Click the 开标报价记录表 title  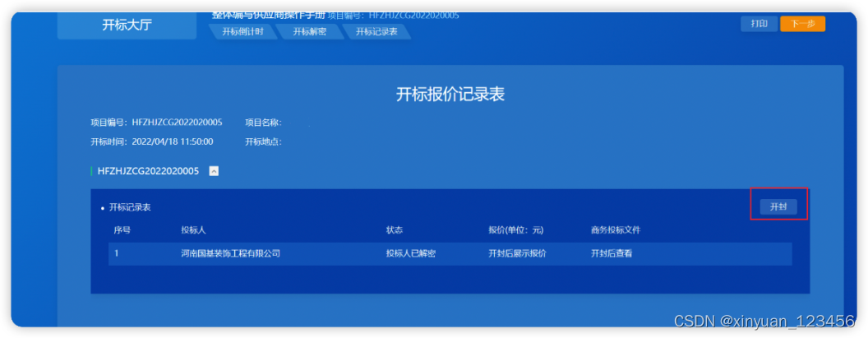[x=450, y=95]
